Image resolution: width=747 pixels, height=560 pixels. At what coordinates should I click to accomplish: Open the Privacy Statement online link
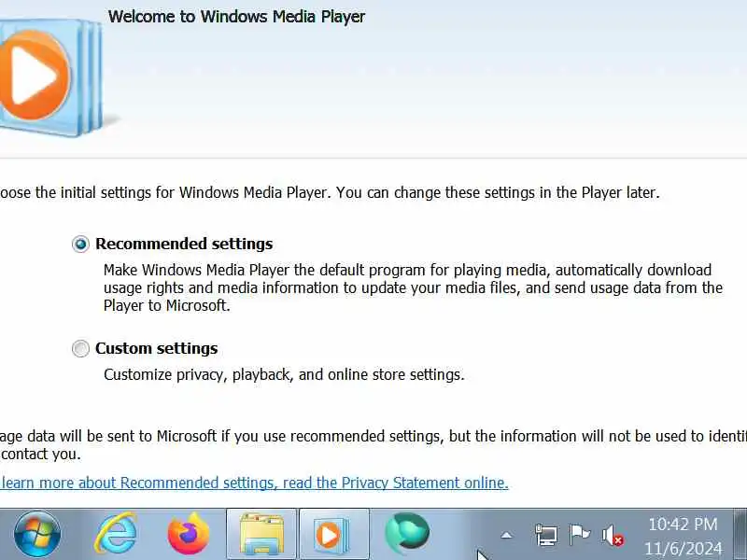254,483
